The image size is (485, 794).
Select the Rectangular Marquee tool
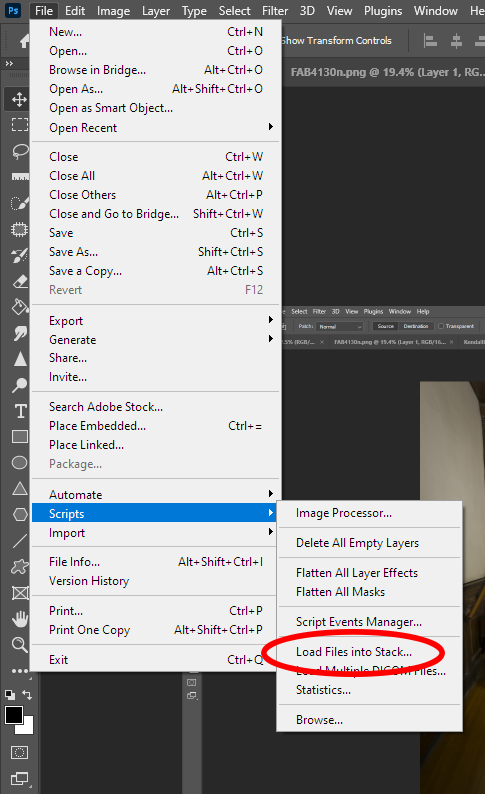(19, 125)
